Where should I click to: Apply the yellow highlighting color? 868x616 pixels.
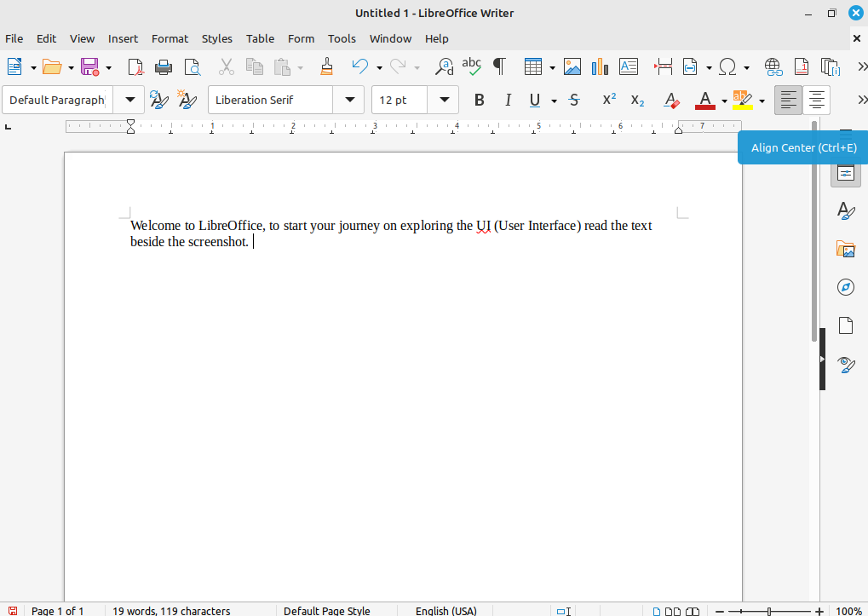[742, 101]
